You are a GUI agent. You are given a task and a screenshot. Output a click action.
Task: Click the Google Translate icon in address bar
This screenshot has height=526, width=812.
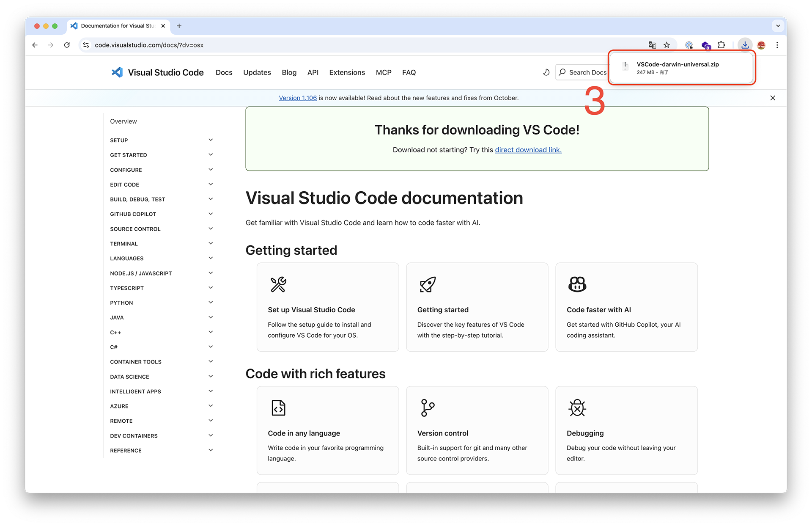tap(652, 45)
